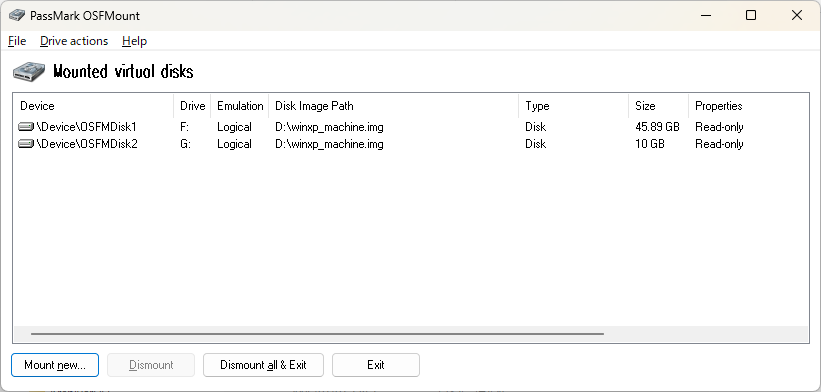Click Dismount all & Exit button

(263, 365)
